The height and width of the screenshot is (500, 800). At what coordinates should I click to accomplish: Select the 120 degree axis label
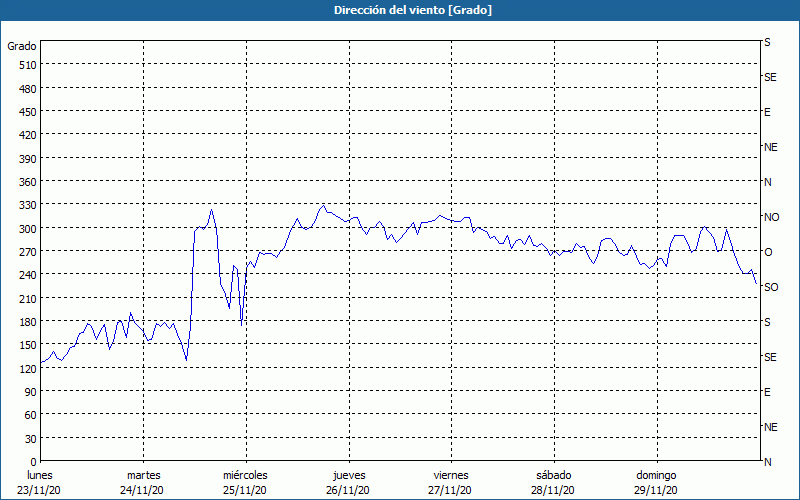[28, 368]
